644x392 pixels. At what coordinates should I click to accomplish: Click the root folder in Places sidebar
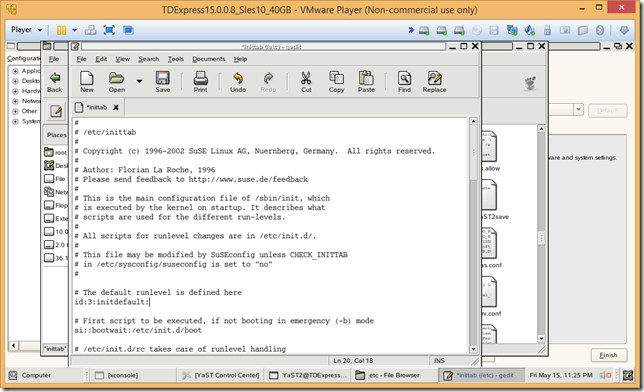coord(55,152)
